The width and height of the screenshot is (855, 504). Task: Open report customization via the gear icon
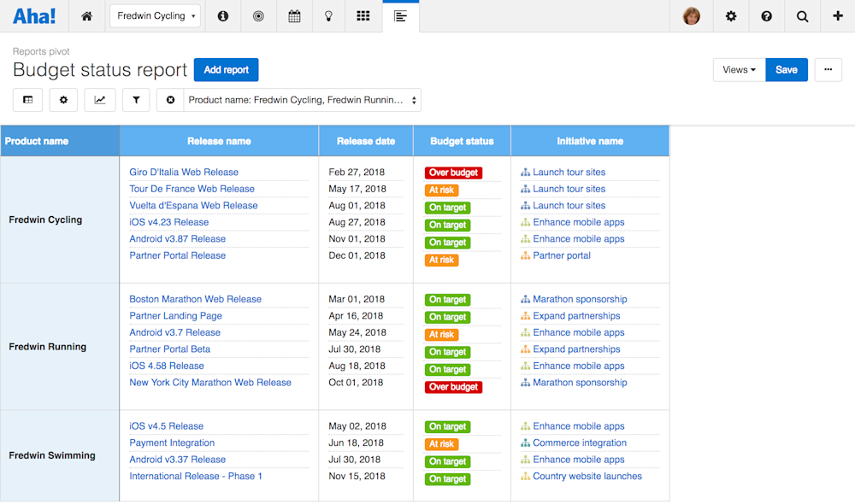63,99
